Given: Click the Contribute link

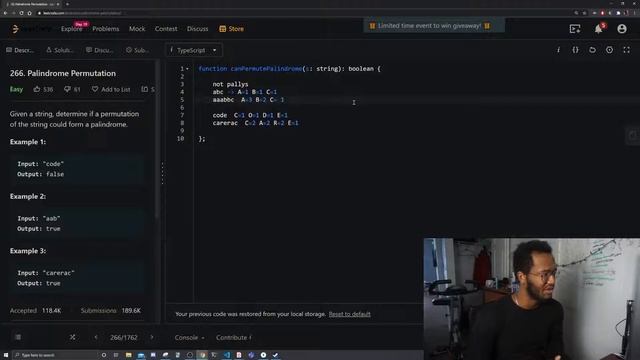Looking at the screenshot, I should [233, 338].
